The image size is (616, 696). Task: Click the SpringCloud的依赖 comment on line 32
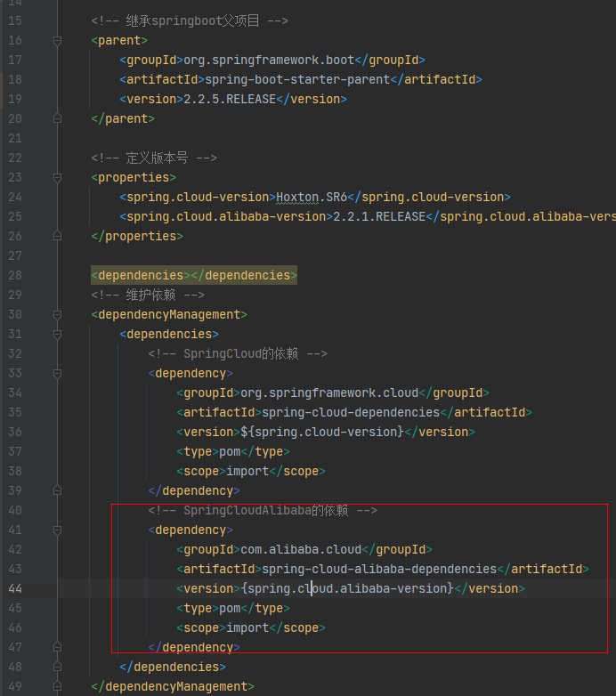click(x=238, y=353)
